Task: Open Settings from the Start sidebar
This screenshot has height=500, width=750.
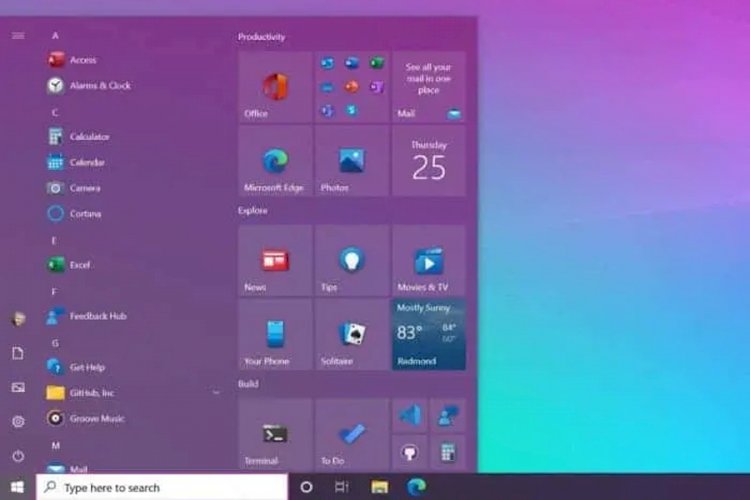Action: tap(18, 422)
